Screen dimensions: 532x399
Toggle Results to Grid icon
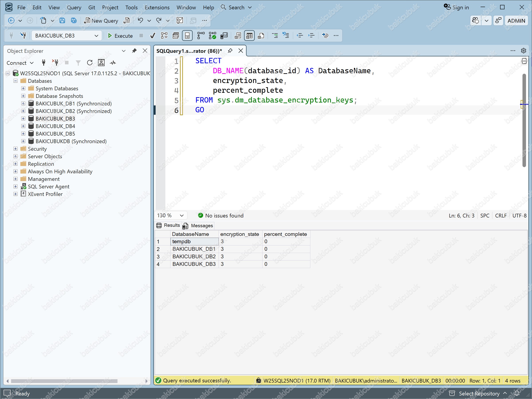tap(249, 36)
